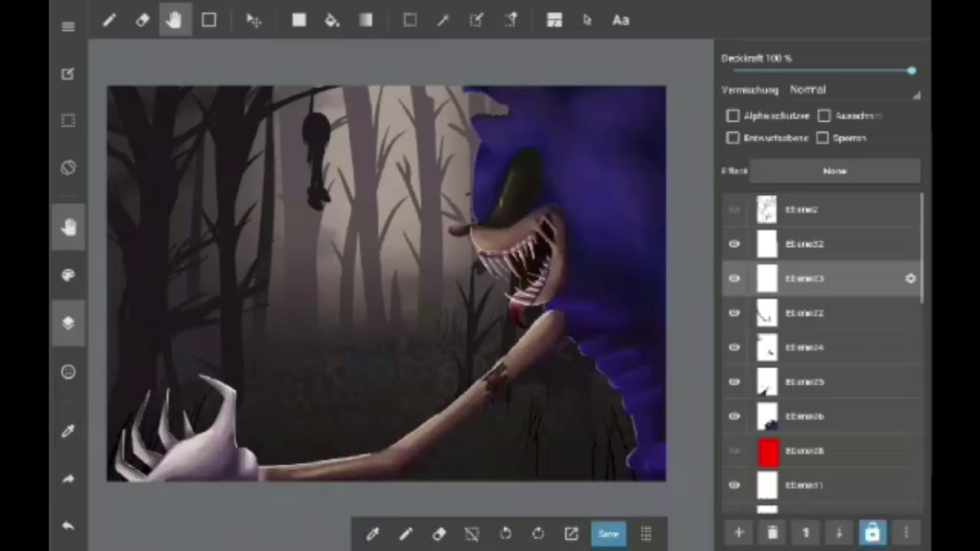Enable the Sperren lock checkbox
This screenshot has height=551, width=980.
tap(822, 138)
